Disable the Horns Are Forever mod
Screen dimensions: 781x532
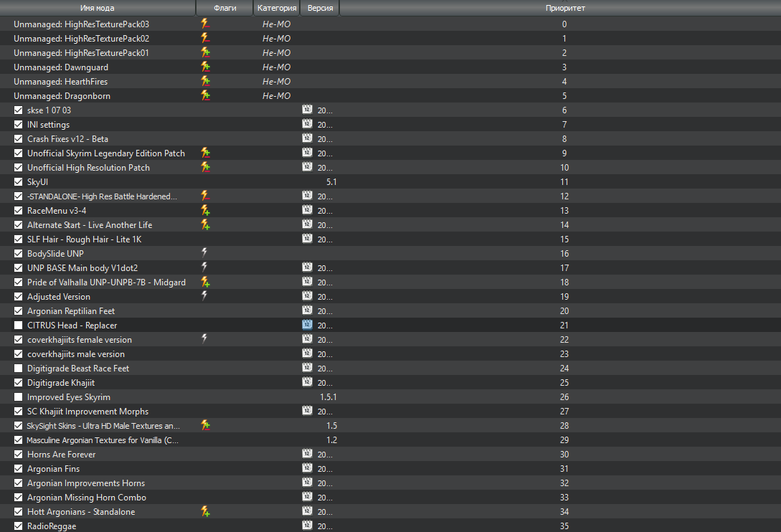(19, 455)
